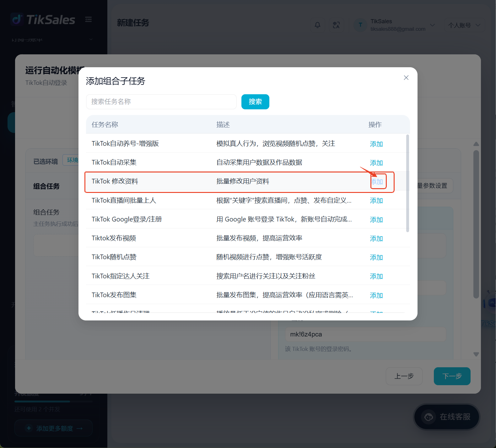This screenshot has width=496, height=448.
Task: Click the task list vertical scrollbar
Action: (x=407, y=183)
